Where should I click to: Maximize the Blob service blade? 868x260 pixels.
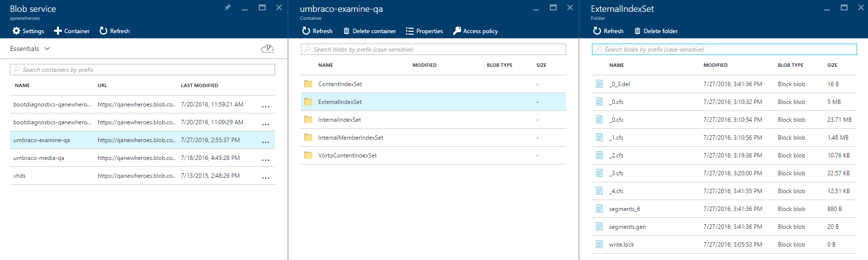[x=262, y=7]
